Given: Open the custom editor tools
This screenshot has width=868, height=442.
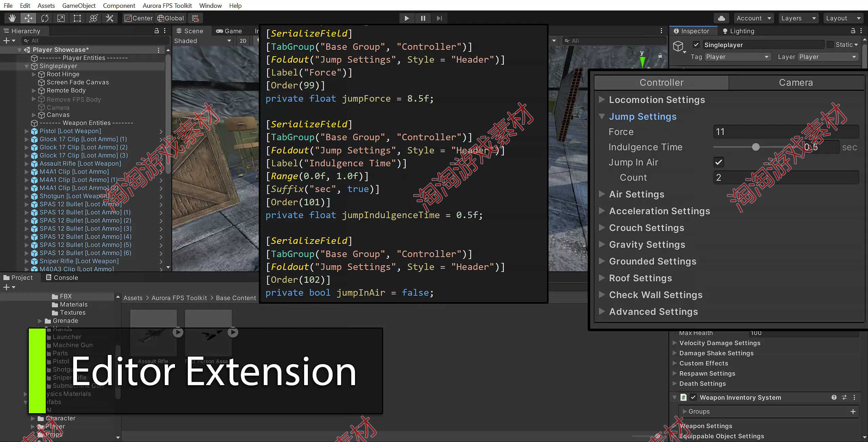Looking at the screenshot, I should pyautogui.click(x=110, y=18).
